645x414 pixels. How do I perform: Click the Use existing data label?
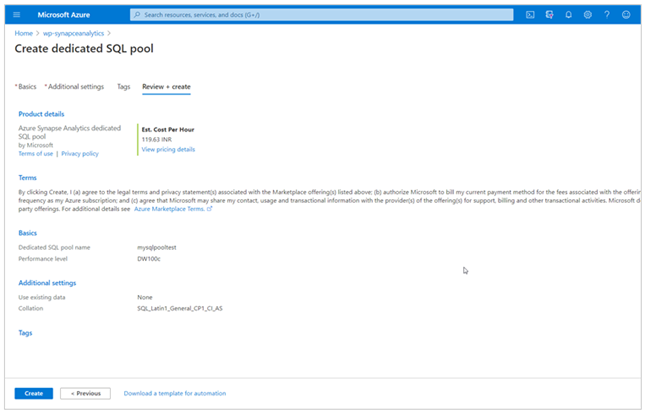point(42,297)
